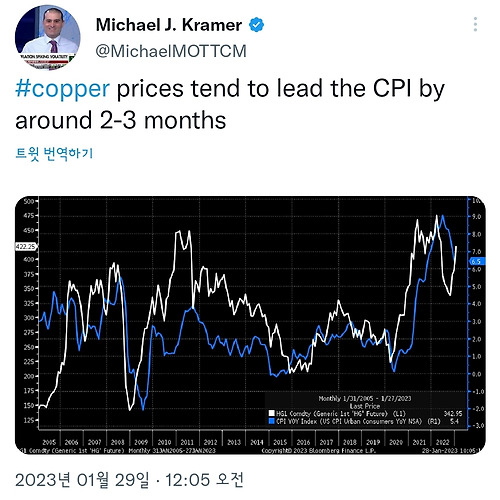Click the 트윗 번역하기 translate link
The width and height of the screenshot is (500, 500).
(x=54, y=153)
